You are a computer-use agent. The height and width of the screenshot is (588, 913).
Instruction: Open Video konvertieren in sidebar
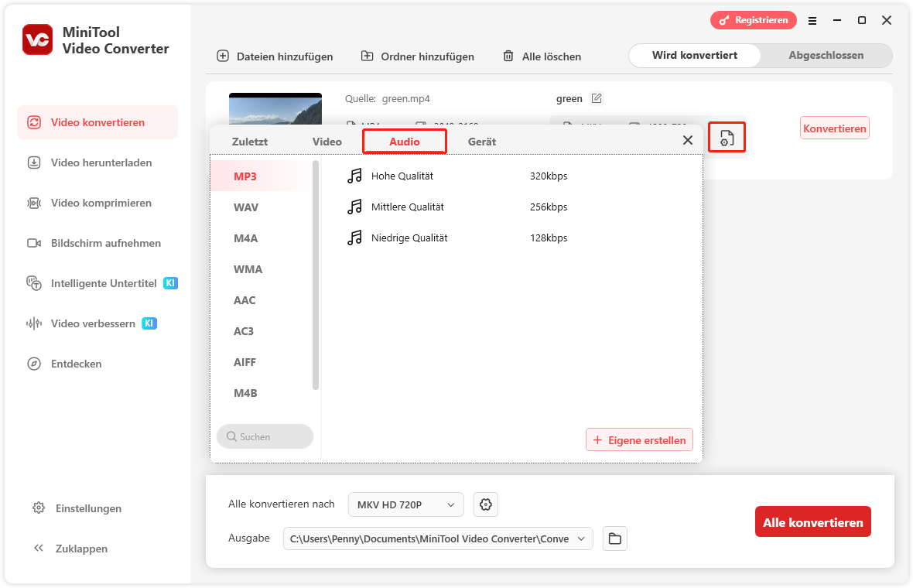coord(97,122)
